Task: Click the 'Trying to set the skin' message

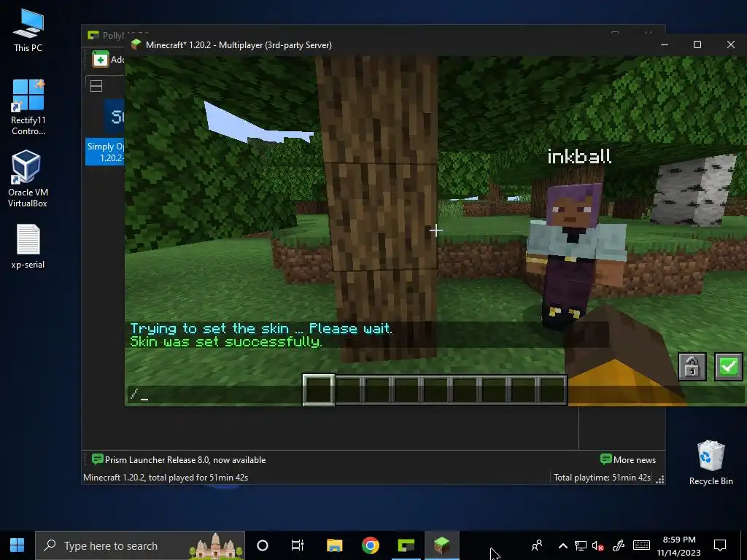Action: (x=261, y=328)
